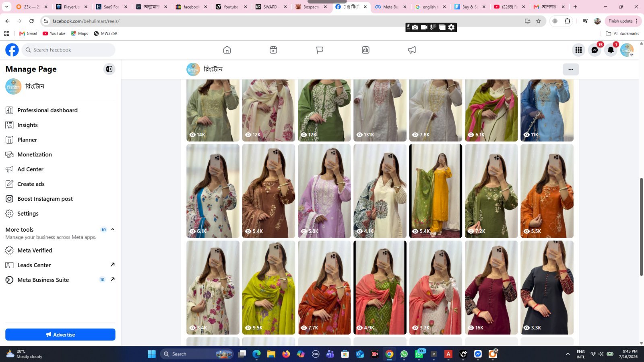The image size is (644, 362).
Task: Open the MW325R bookmark
Action: click(105, 33)
